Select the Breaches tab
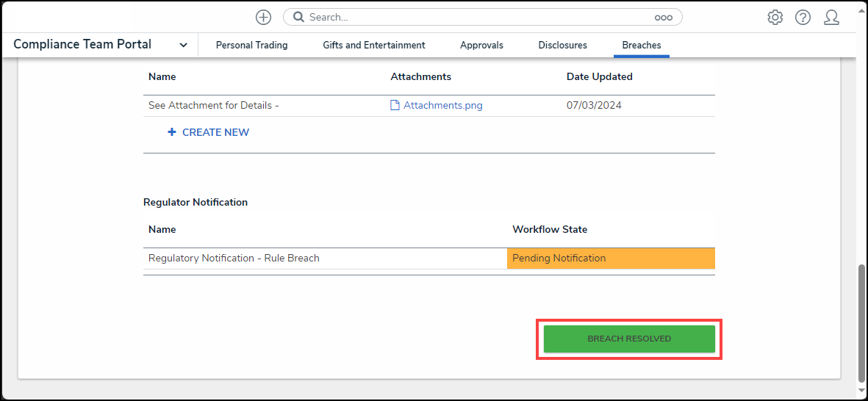Image resolution: width=868 pixels, height=401 pixels. tap(641, 45)
